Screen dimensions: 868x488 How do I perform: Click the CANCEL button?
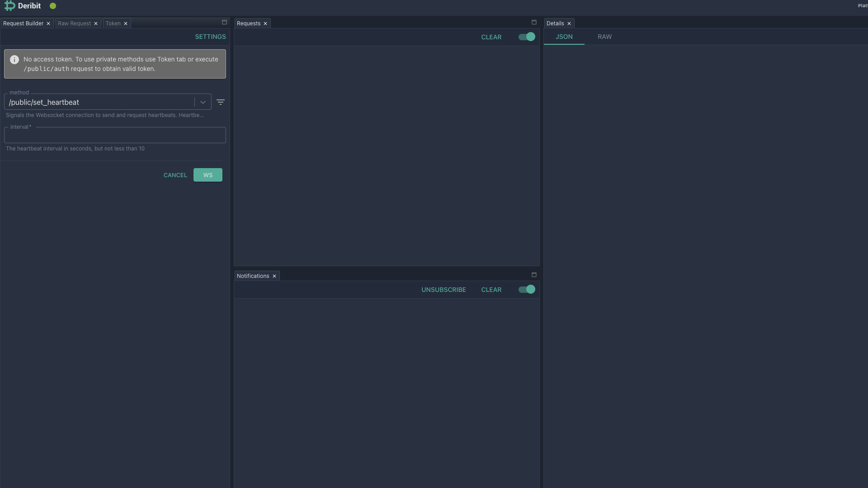click(175, 175)
